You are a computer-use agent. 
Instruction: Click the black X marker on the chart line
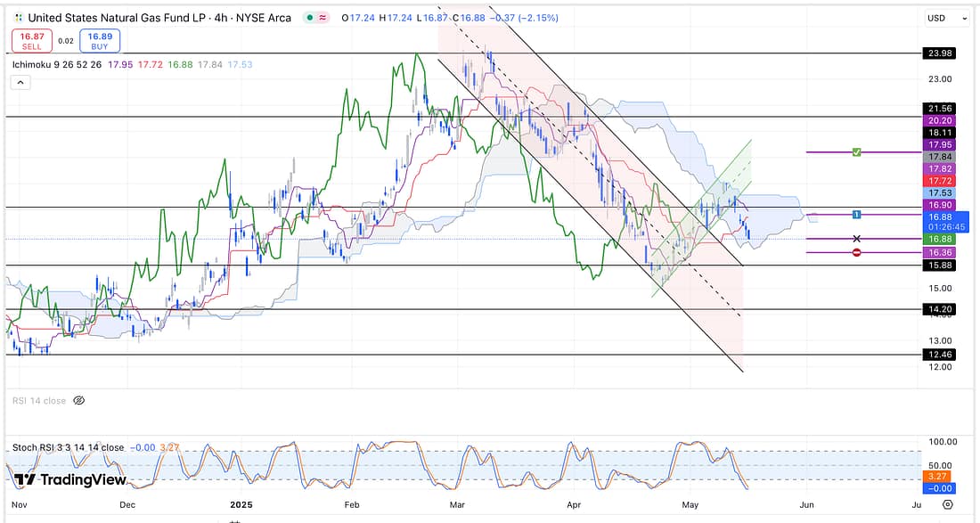[856, 239]
